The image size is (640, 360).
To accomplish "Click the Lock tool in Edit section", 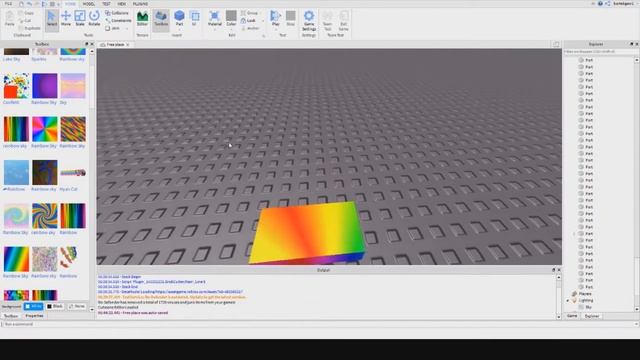I will [x=248, y=20].
